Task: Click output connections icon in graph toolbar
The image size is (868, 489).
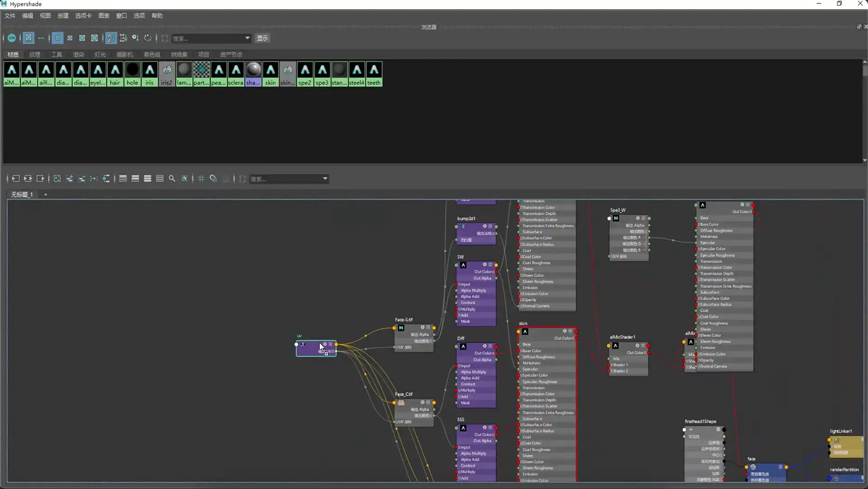Action: point(40,179)
